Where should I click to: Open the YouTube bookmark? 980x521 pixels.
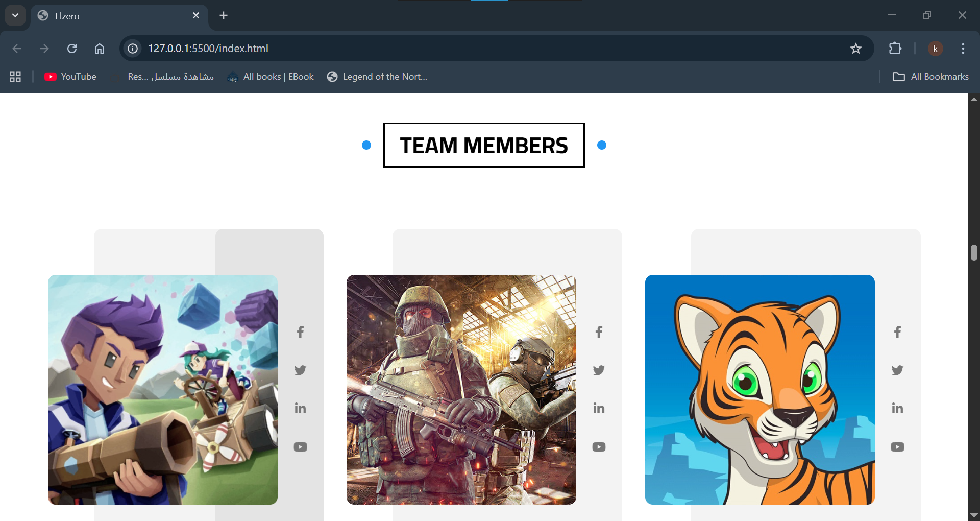(70, 77)
